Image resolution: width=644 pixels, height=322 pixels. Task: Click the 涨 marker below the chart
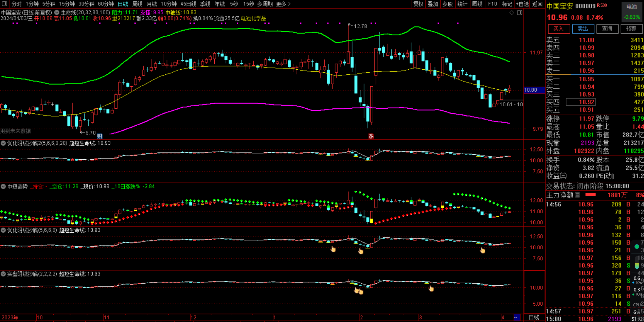pos(371,136)
